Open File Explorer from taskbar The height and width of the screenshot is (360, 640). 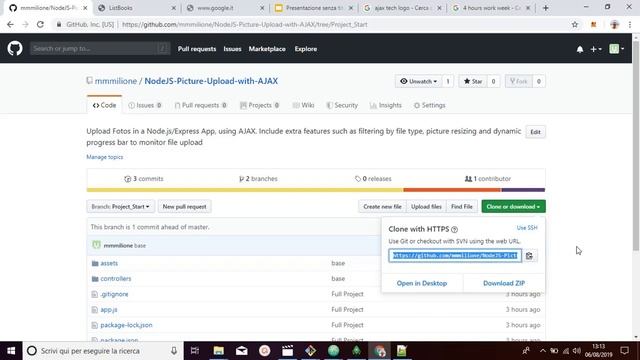(x=219, y=351)
